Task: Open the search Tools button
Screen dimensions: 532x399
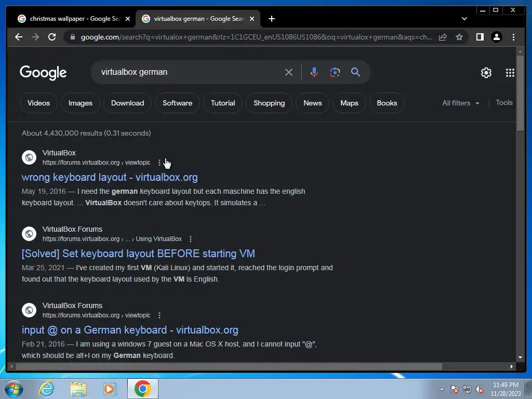Action: click(504, 102)
